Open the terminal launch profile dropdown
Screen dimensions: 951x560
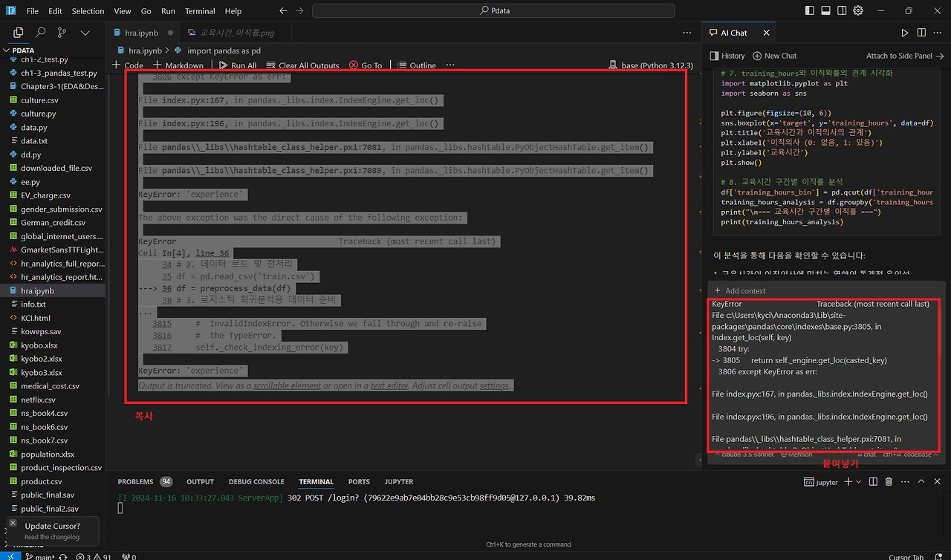click(859, 482)
